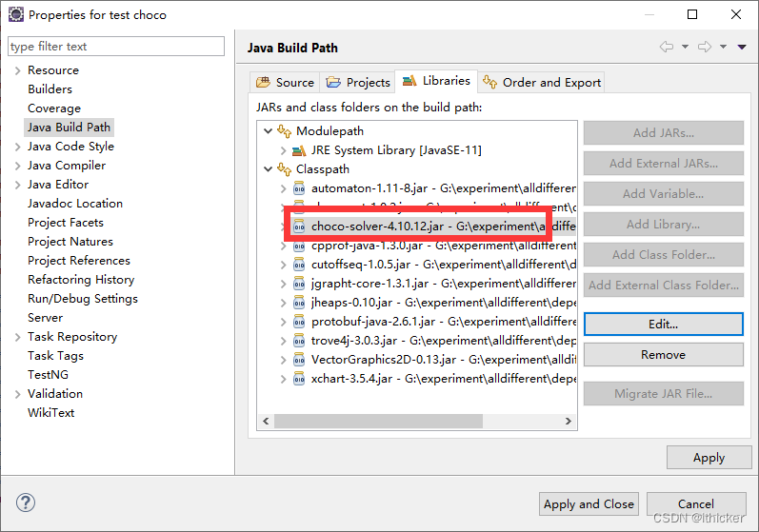Expand the xchart-3.5.4.jar entry
This screenshot has height=532, width=759.
click(x=283, y=379)
